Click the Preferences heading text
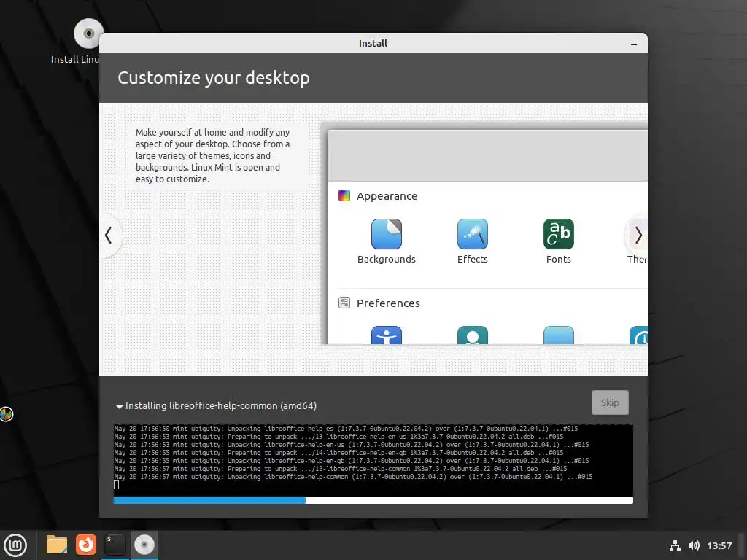The height and width of the screenshot is (560, 747). (x=388, y=303)
